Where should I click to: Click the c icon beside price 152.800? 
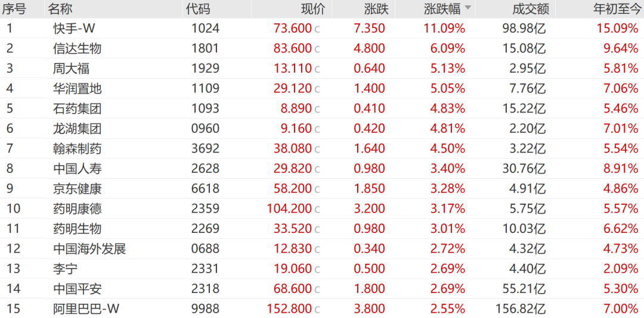coord(317,309)
